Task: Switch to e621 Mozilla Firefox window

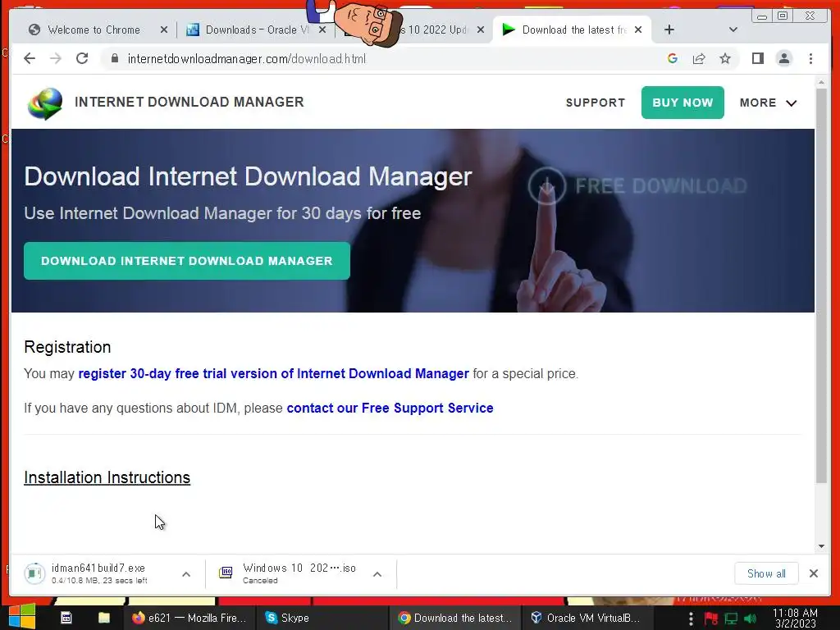Action: 189,618
